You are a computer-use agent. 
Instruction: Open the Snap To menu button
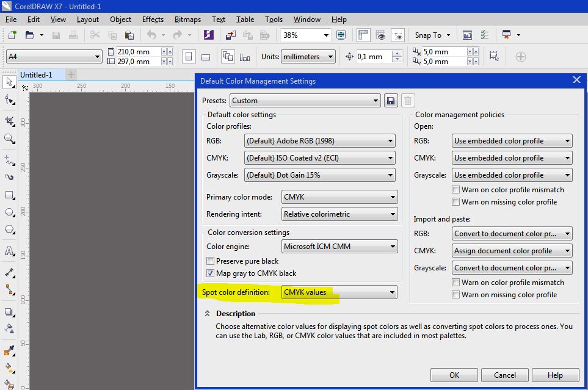point(432,35)
